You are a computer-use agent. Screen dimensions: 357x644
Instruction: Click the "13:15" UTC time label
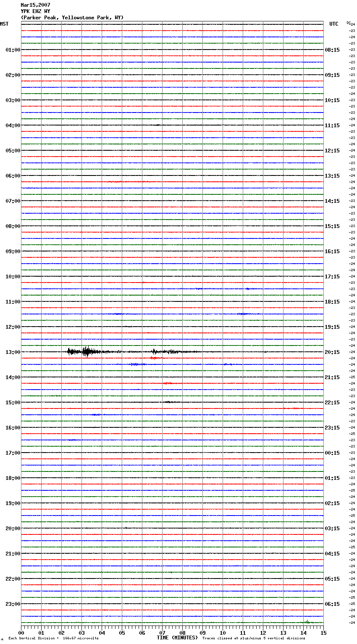click(332, 176)
